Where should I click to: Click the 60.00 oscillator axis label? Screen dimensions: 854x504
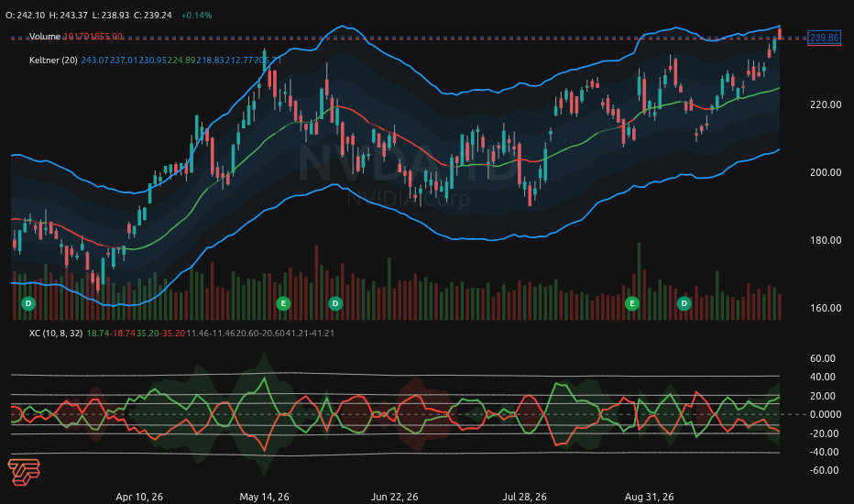pos(823,358)
